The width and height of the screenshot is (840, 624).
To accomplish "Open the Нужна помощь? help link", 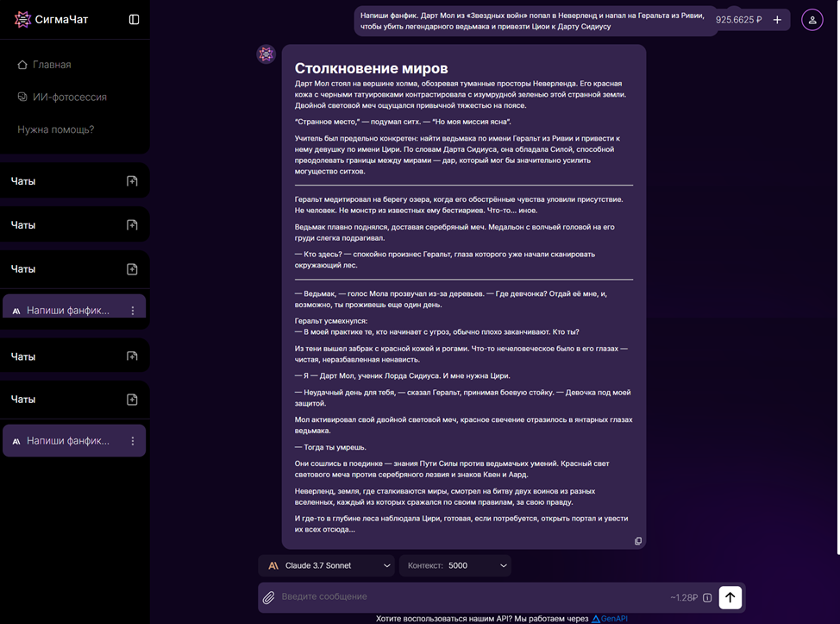I will pyautogui.click(x=56, y=129).
